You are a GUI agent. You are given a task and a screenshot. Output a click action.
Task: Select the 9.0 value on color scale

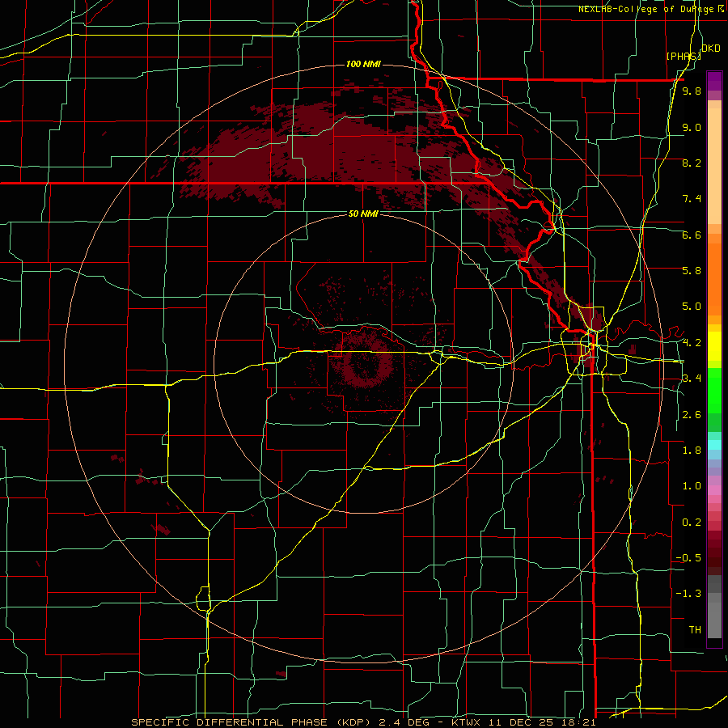(692, 127)
